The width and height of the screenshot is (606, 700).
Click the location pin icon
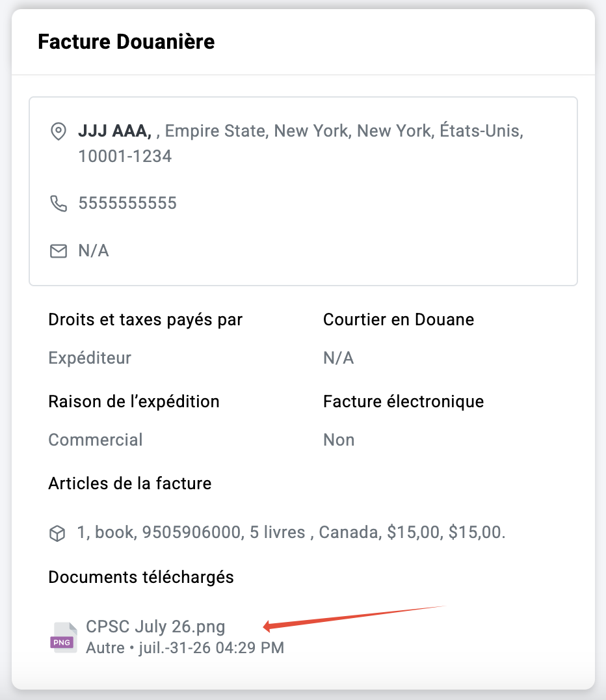coord(59,131)
